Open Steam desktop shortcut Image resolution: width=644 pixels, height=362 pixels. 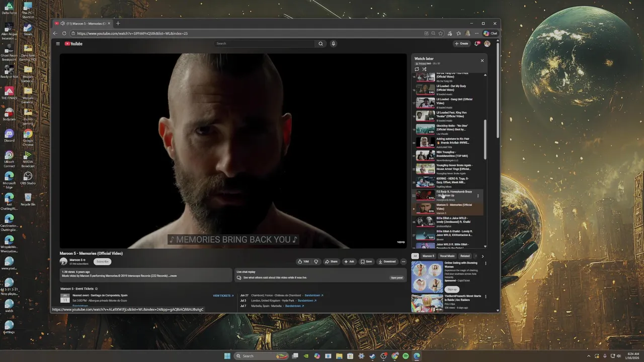(x=28, y=29)
